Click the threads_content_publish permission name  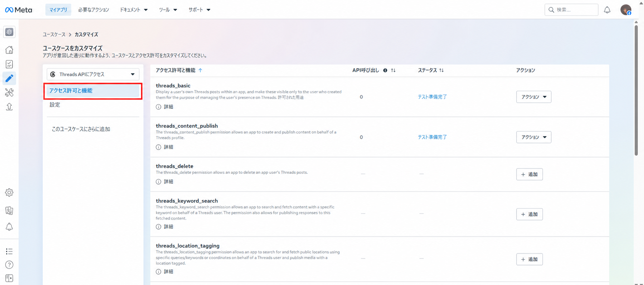click(x=187, y=126)
